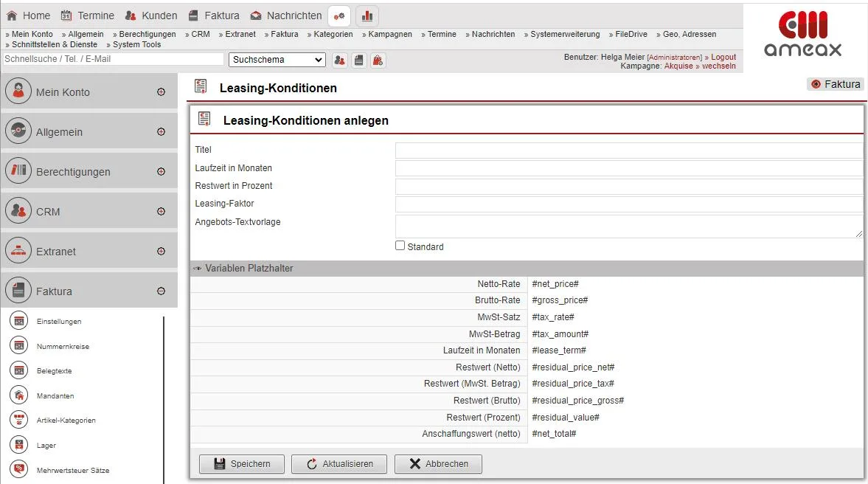This screenshot has width=868, height=484.
Task: Open Artikel-Kategorien icon in sidebar
Action: pyautogui.click(x=19, y=421)
